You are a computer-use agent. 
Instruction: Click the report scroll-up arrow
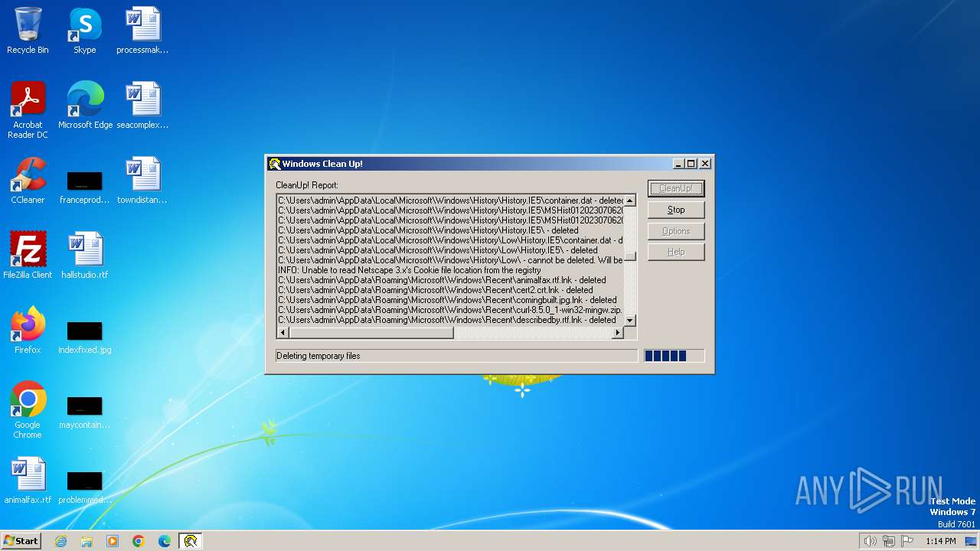[x=630, y=201]
